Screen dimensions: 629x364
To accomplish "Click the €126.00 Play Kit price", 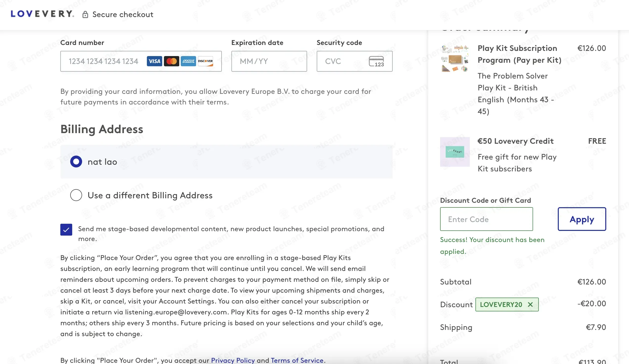I will point(592,48).
